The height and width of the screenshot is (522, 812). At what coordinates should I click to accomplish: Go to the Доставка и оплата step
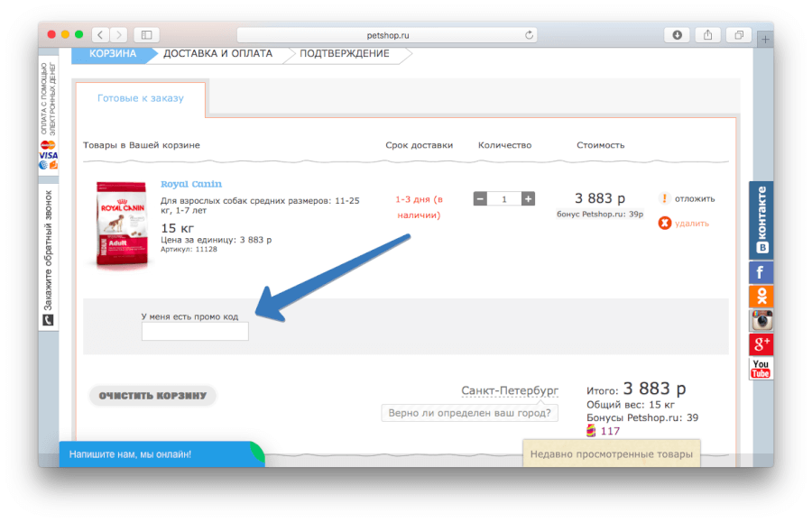[x=217, y=54]
